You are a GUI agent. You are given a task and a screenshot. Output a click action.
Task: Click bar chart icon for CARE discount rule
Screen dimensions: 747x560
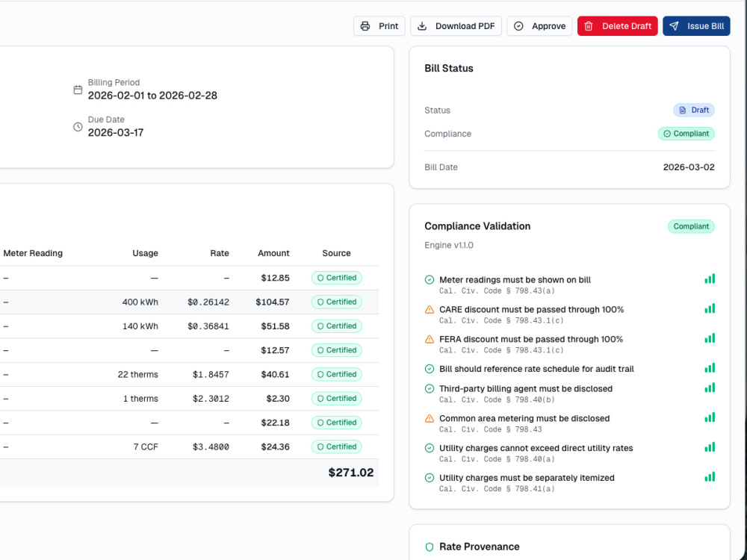[x=710, y=308]
